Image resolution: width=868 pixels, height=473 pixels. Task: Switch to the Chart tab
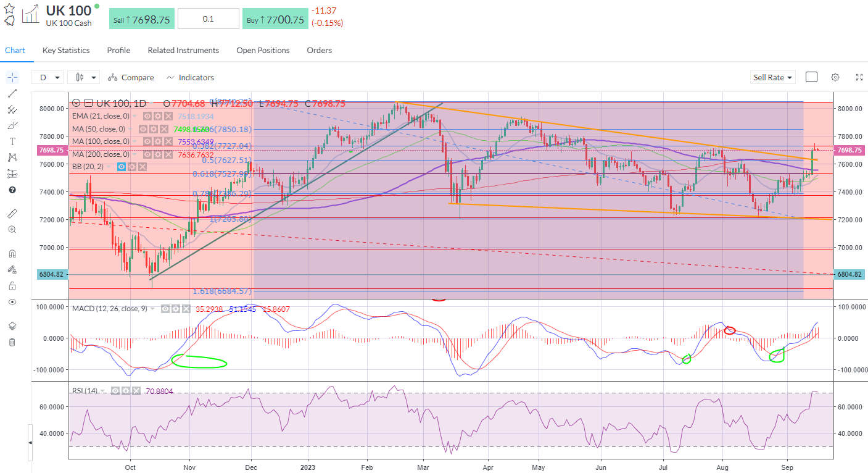(x=15, y=50)
